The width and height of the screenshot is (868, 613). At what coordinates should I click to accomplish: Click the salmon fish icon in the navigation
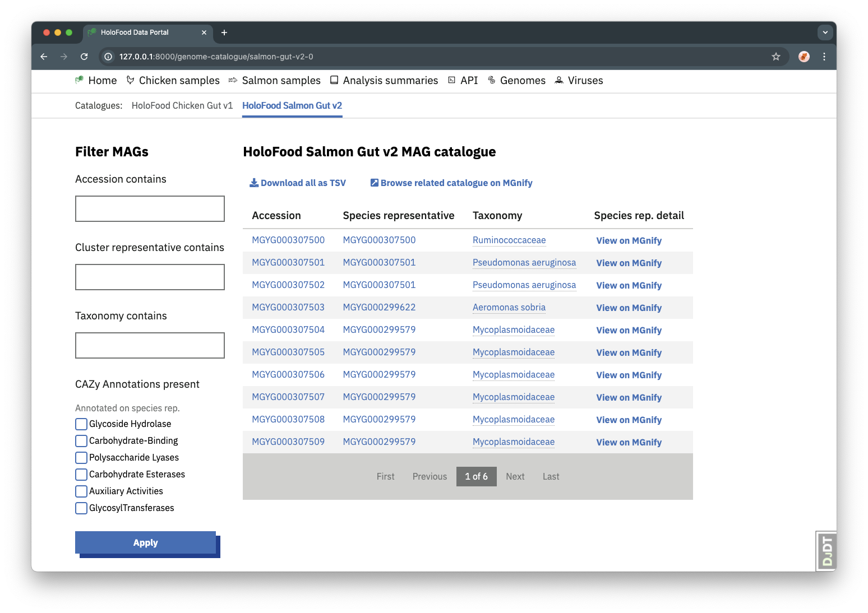[x=233, y=81]
